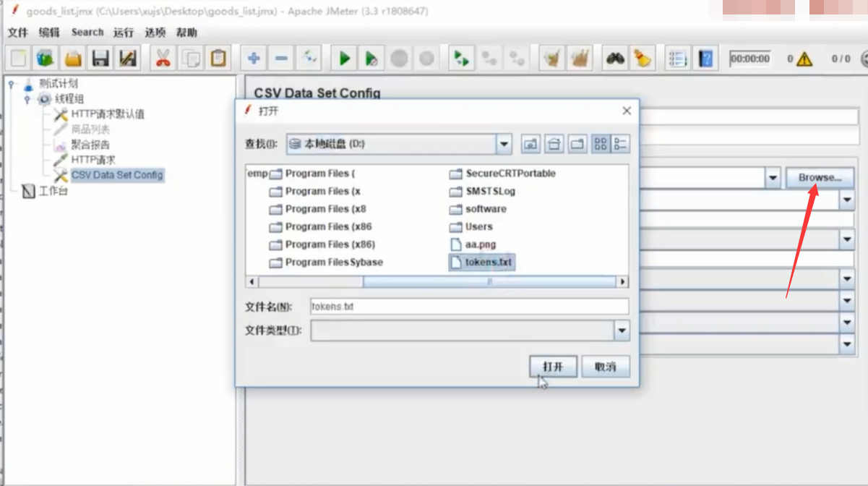868x486 pixels.
Task: Click the Expand All plus toolbar icon
Action: [254, 59]
